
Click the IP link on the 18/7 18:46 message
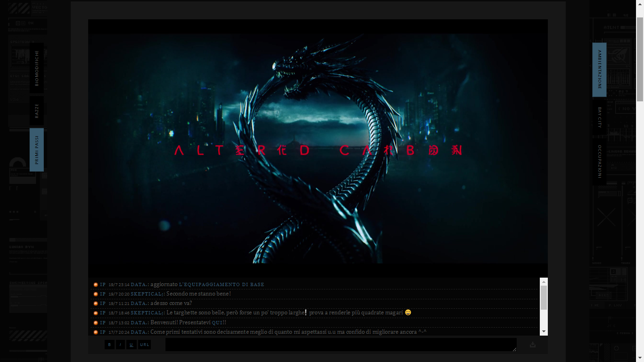[x=103, y=313]
